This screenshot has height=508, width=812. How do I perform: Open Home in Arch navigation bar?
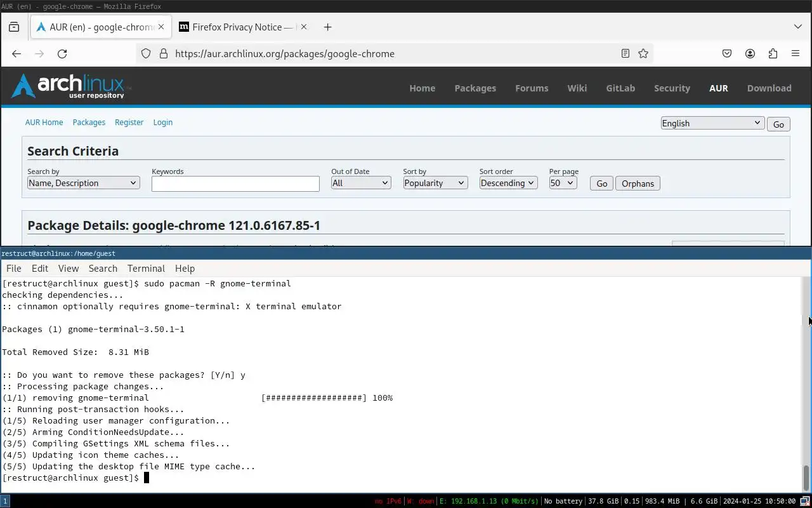pos(422,88)
